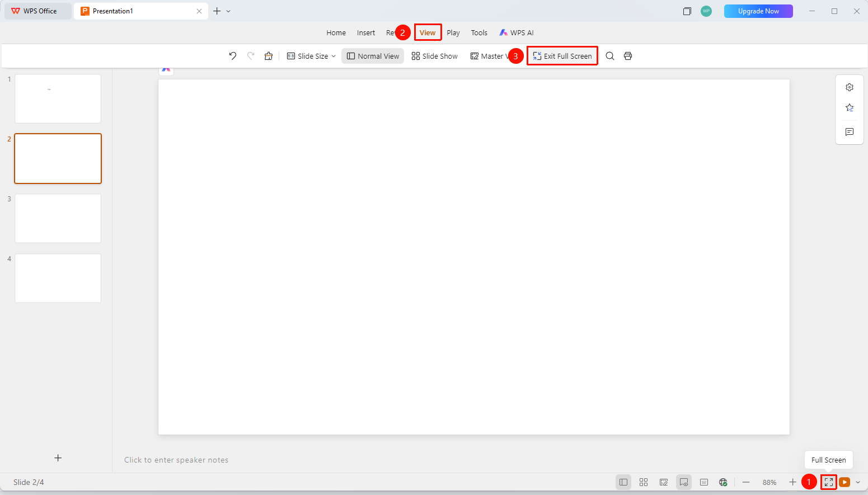The height and width of the screenshot is (495, 868).
Task: Go to the Play tab
Action: click(x=453, y=33)
